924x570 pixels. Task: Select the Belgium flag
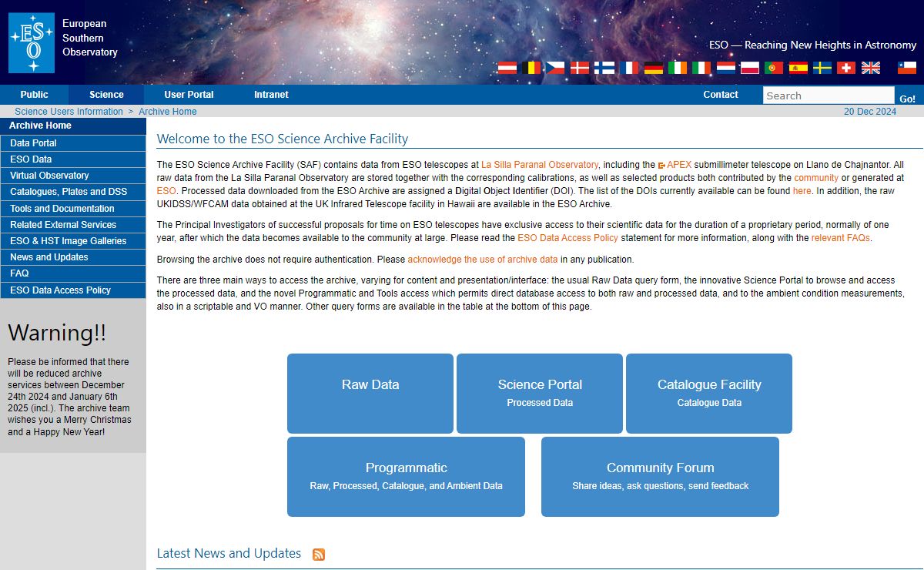(531, 68)
